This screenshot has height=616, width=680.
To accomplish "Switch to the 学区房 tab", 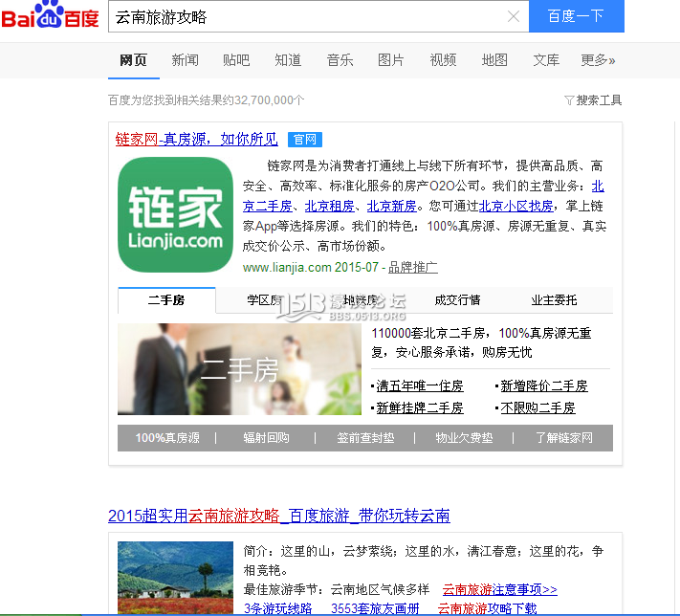I will pyautogui.click(x=266, y=300).
